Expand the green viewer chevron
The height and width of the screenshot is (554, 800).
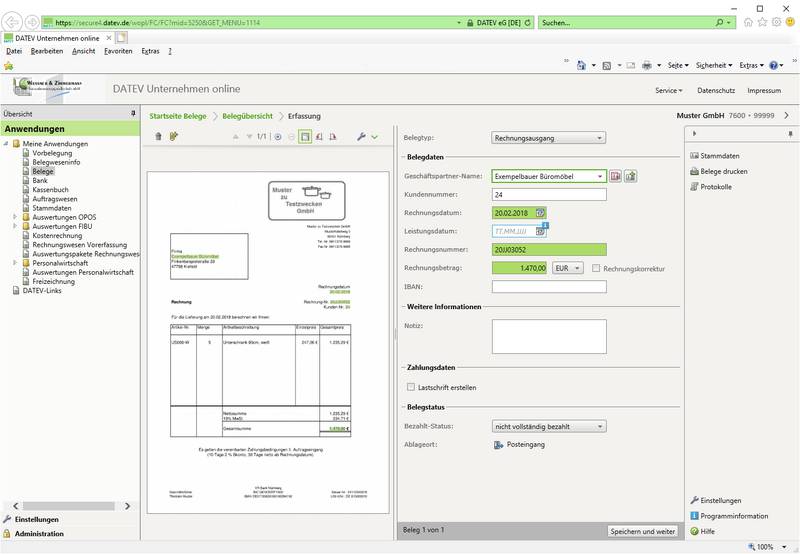[x=374, y=137]
